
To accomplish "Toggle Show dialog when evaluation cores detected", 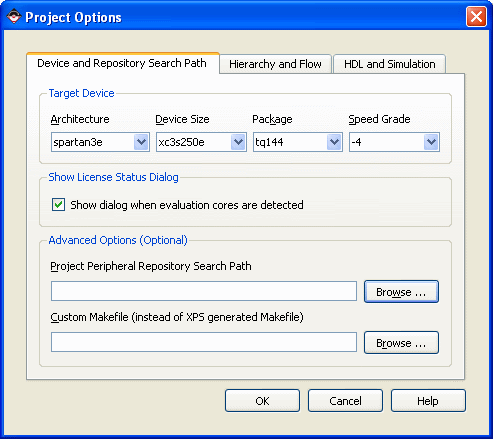I will (58, 205).
